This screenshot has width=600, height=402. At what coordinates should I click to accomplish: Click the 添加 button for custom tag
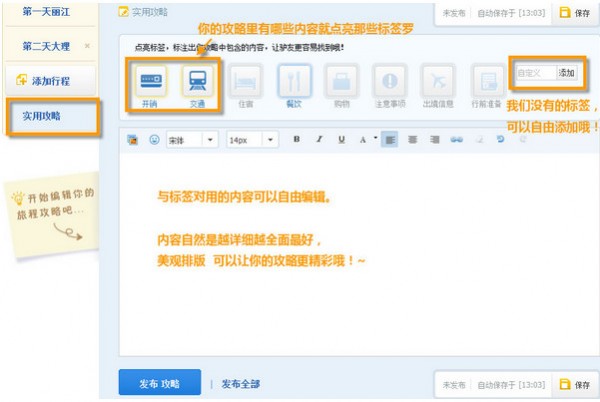567,73
